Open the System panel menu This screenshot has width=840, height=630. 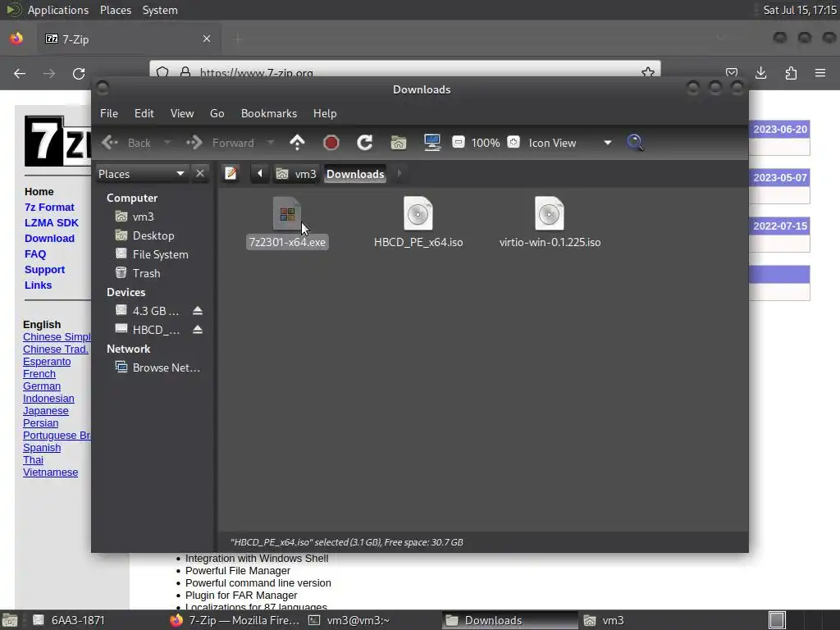pos(160,10)
